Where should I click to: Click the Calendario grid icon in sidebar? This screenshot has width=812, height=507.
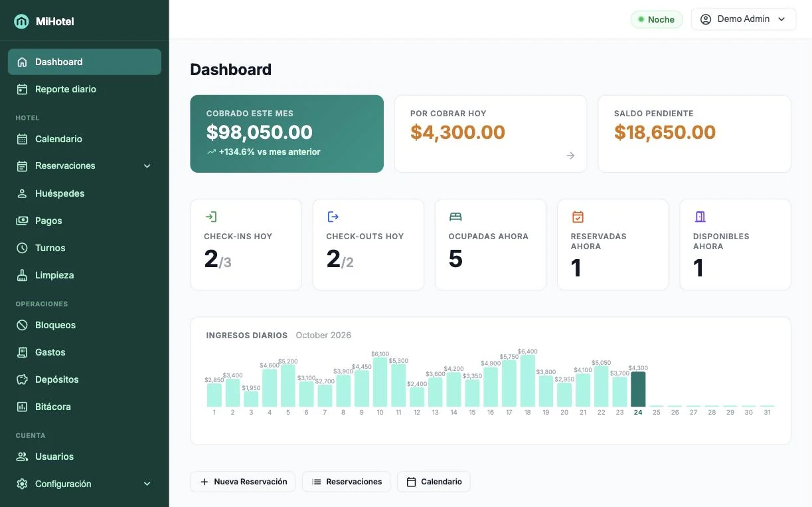(22, 139)
